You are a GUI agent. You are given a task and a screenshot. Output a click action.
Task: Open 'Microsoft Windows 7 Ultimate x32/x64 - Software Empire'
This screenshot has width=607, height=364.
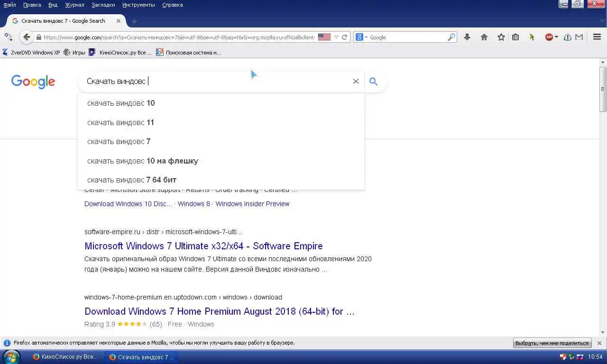pyautogui.click(x=203, y=246)
